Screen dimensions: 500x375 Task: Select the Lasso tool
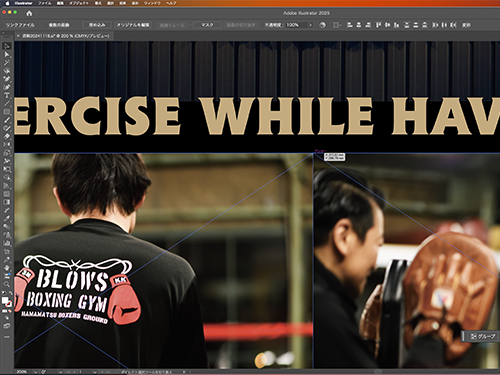pos(7,71)
